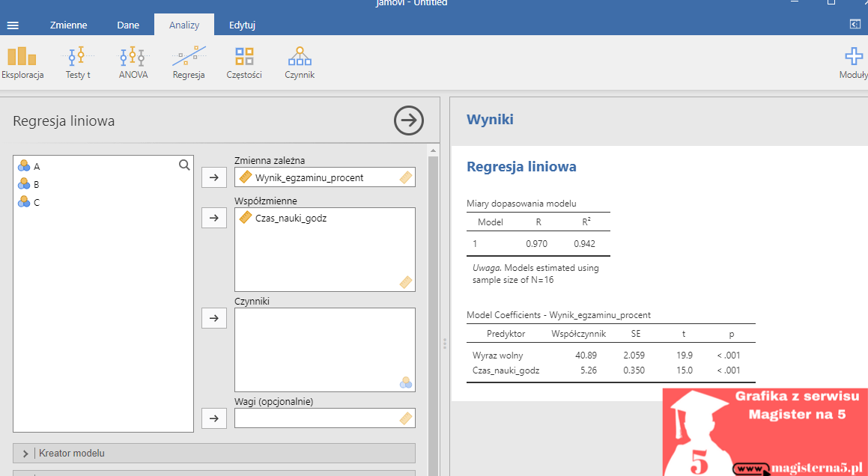
Task: Open the Czynnik analysis menu
Action: click(x=300, y=63)
